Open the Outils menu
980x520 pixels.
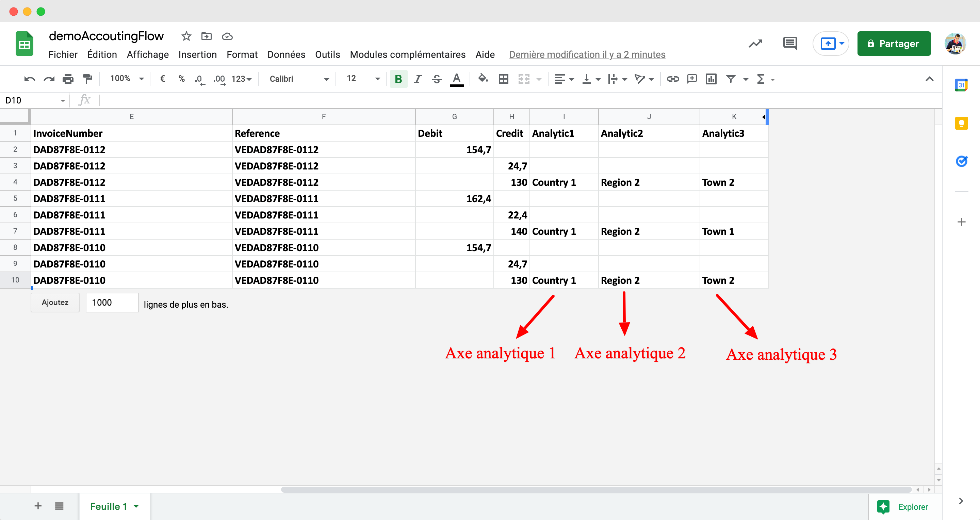coord(327,54)
